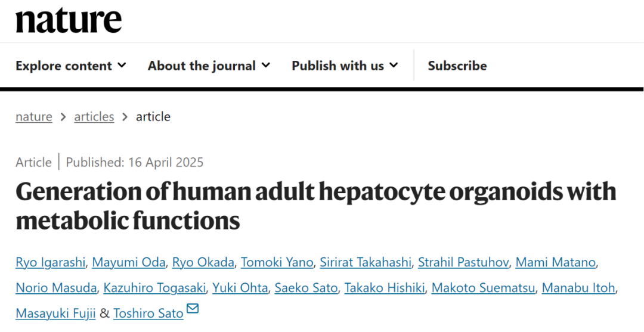Navigate to the articles breadcrumb
Viewport: 644px width, 332px height.
[94, 117]
